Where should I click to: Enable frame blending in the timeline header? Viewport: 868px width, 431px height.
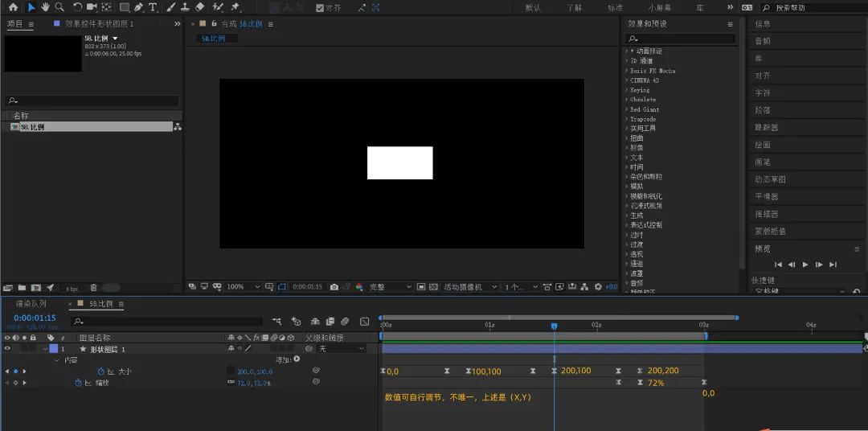click(330, 321)
